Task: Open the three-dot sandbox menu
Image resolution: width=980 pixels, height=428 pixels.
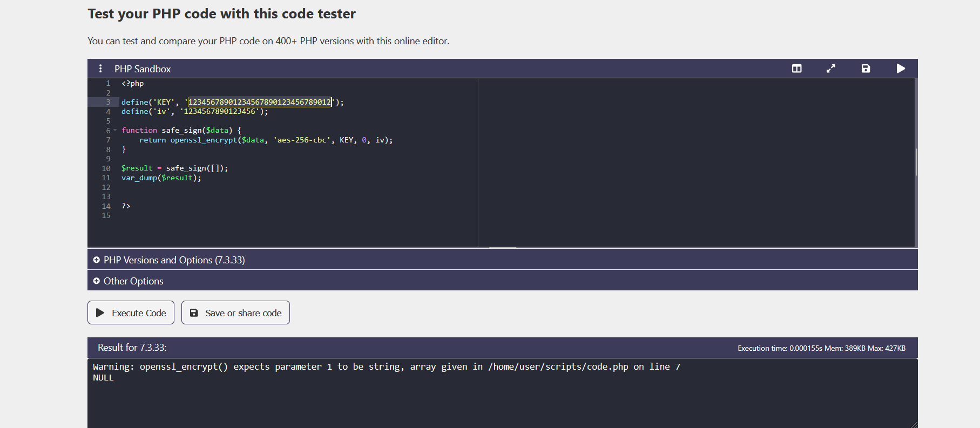Action: coord(100,69)
